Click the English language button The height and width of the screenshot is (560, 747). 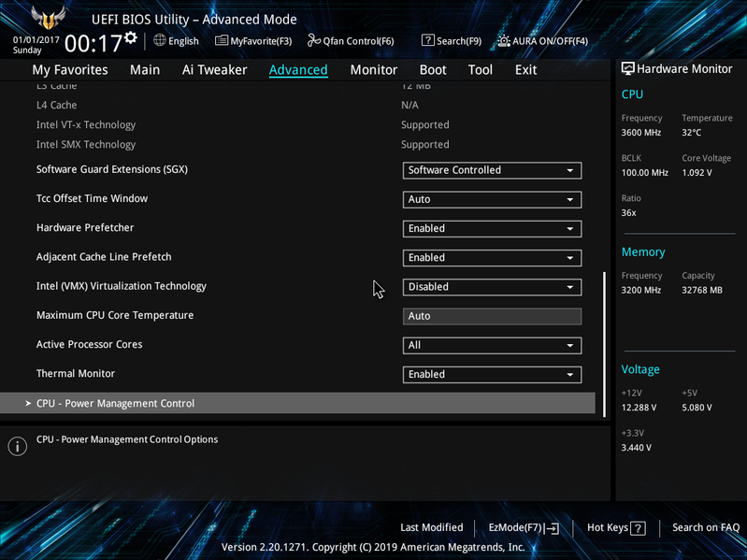coord(177,41)
